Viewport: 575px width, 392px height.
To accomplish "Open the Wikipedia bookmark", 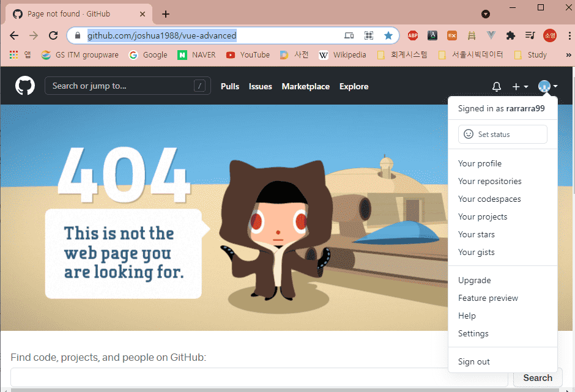I will pos(343,55).
